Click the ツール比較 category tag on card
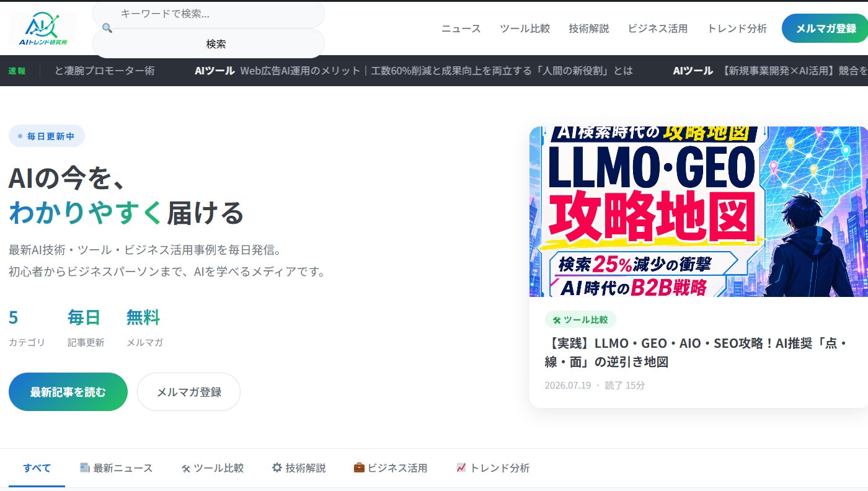The height and width of the screenshot is (491, 868). [x=580, y=320]
